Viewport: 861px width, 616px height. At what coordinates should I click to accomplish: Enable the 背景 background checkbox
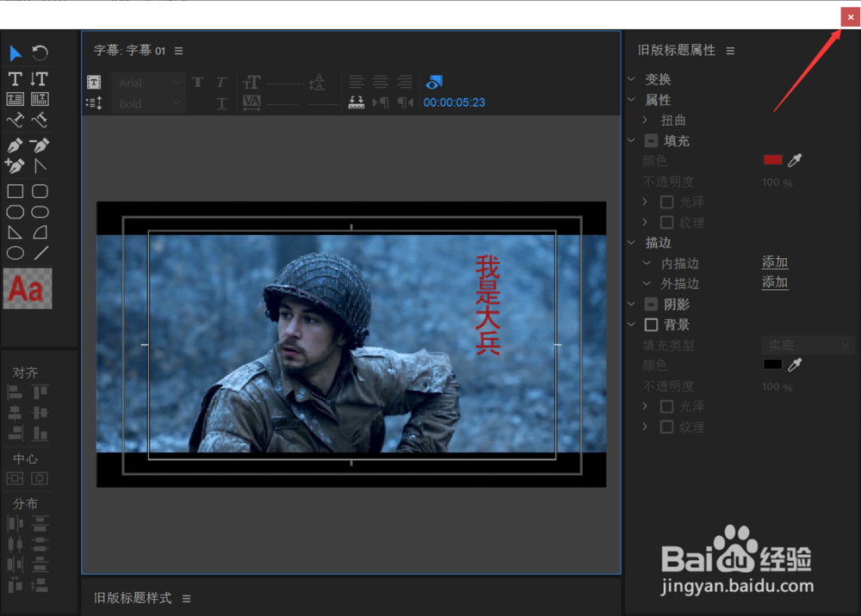(651, 324)
